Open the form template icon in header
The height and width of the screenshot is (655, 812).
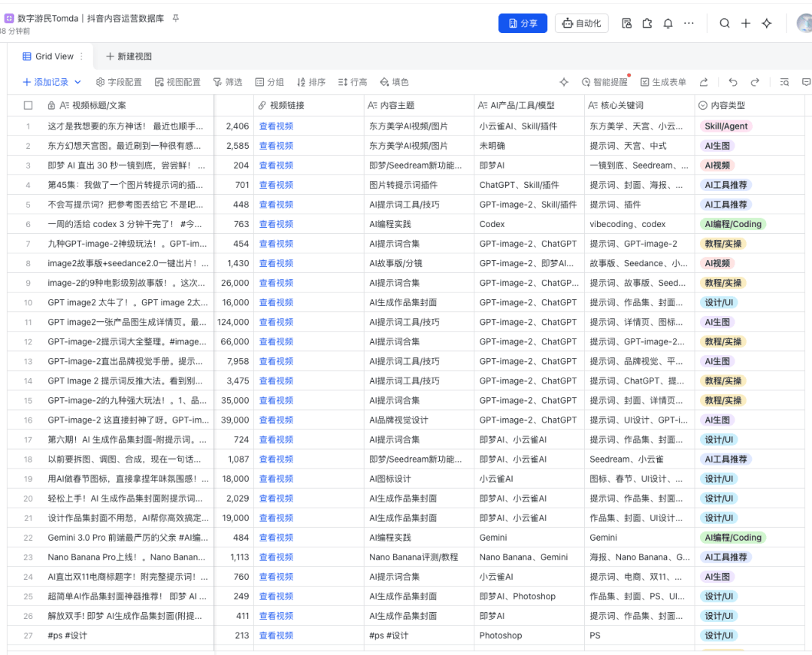pyautogui.click(x=626, y=23)
